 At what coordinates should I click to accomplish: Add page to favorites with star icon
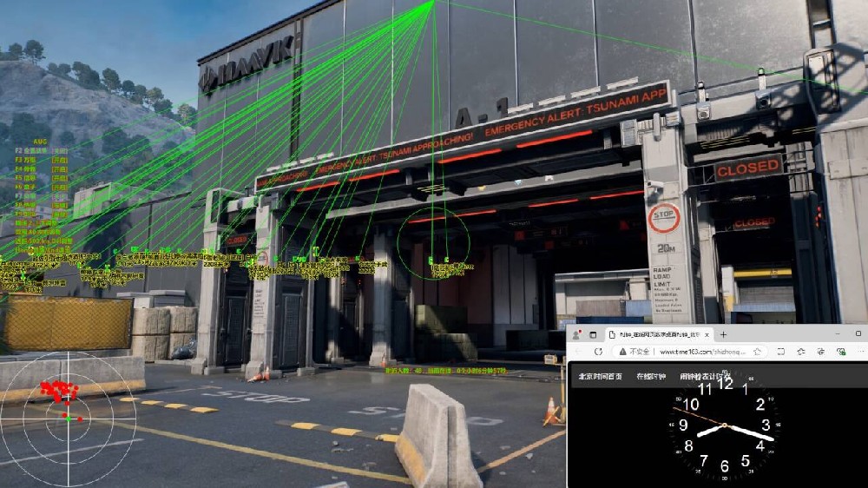[758, 352]
